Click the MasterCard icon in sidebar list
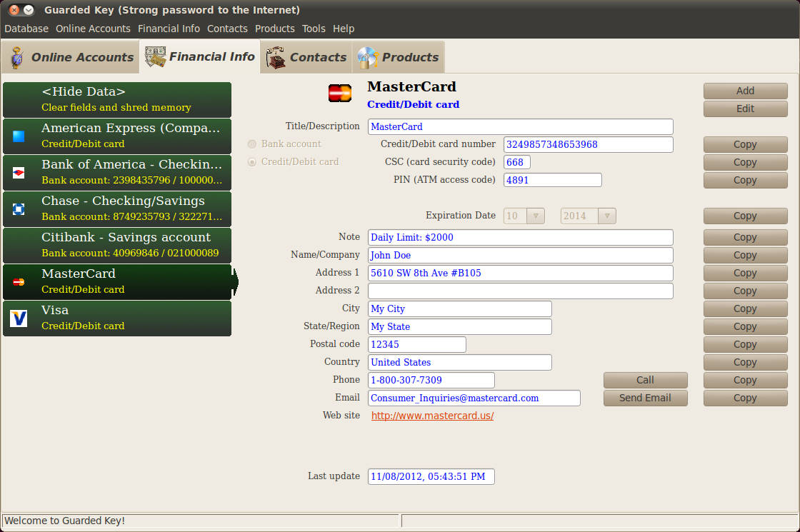The width and height of the screenshot is (800, 532). pyautogui.click(x=19, y=281)
